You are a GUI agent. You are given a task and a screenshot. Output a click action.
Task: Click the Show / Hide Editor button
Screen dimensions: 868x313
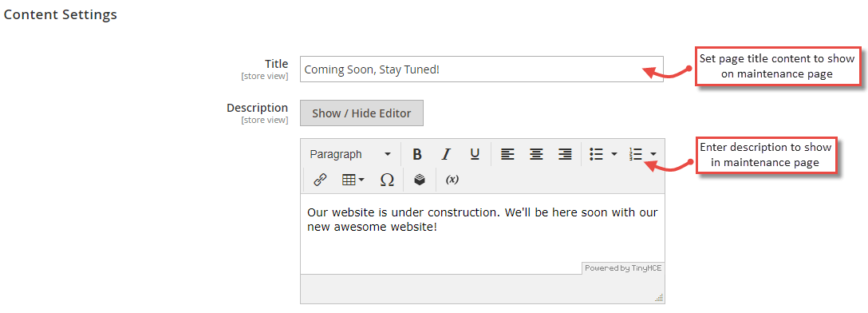point(361,113)
